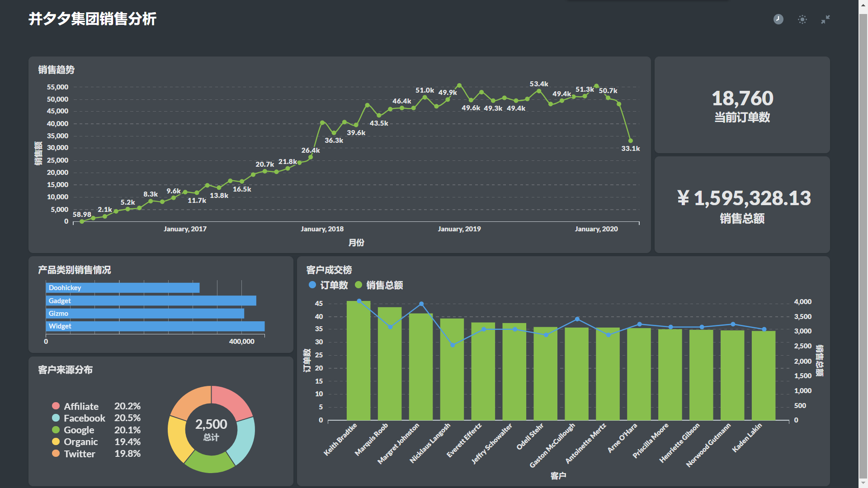
Task: Exit fullscreen with the collapse arrows icon
Action: (826, 19)
